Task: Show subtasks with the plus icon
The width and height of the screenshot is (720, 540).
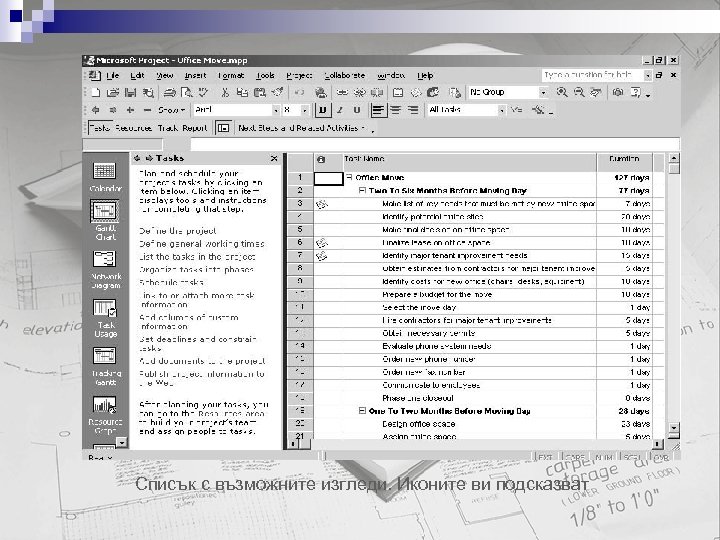Action: pyautogui.click(x=130, y=110)
